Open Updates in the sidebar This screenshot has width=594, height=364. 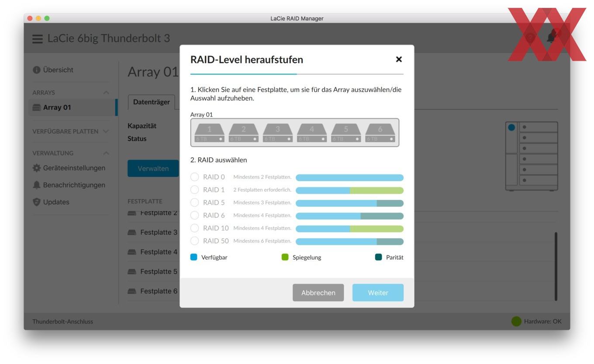tap(51, 202)
